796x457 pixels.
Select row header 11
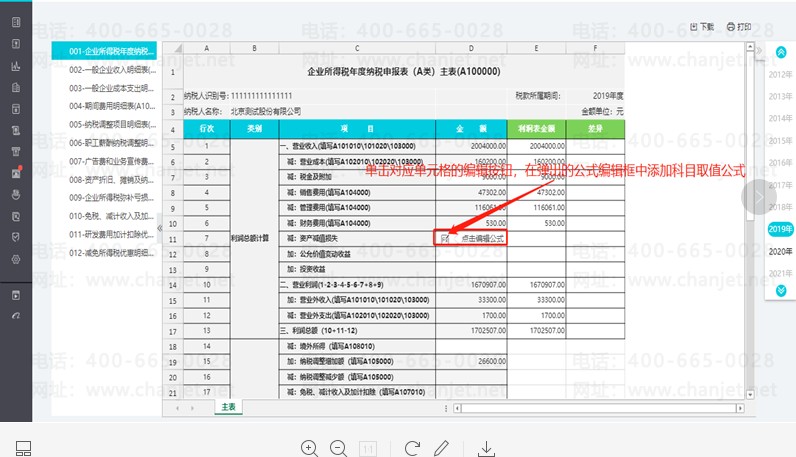[173, 239]
